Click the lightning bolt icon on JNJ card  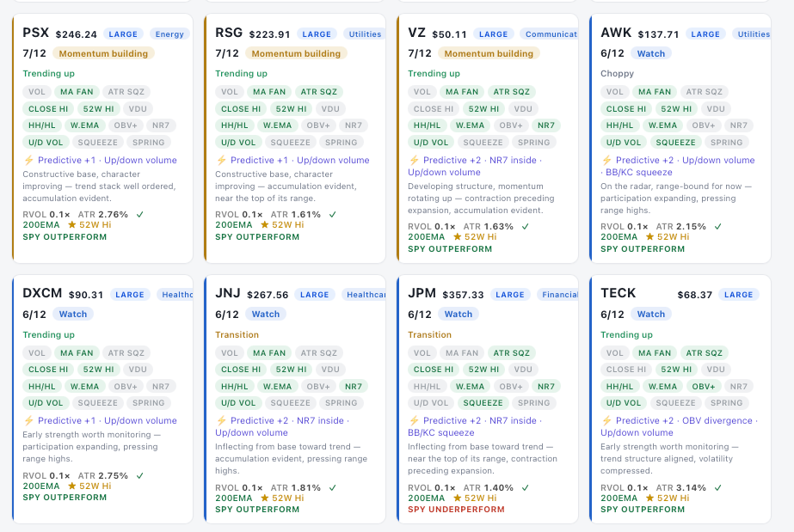(221, 421)
